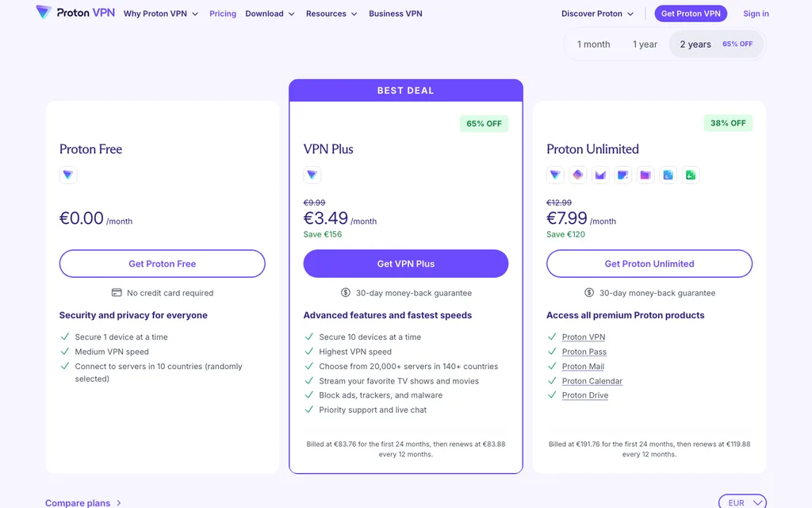This screenshot has width=812, height=508.
Task: Go to Business VPN
Action: point(396,14)
